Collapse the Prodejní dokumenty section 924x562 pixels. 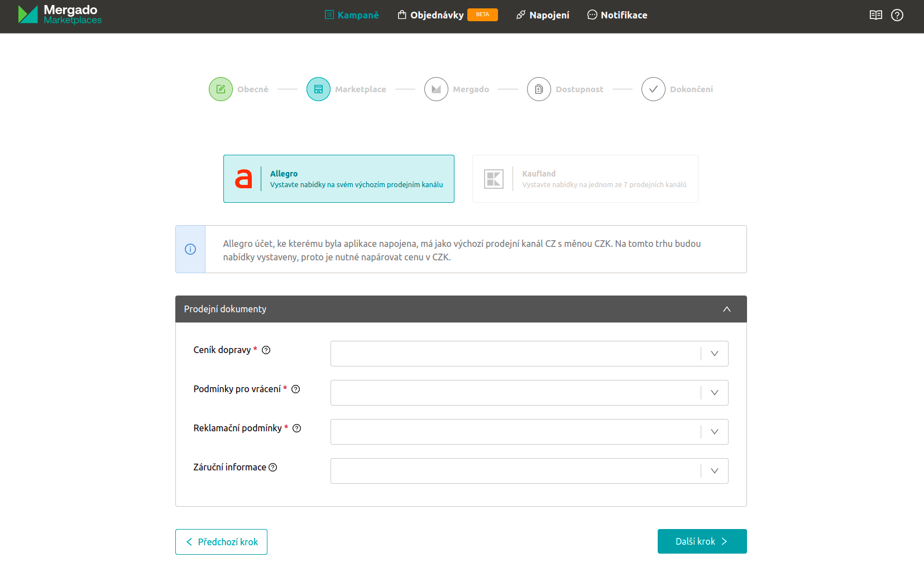click(x=726, y=309)
